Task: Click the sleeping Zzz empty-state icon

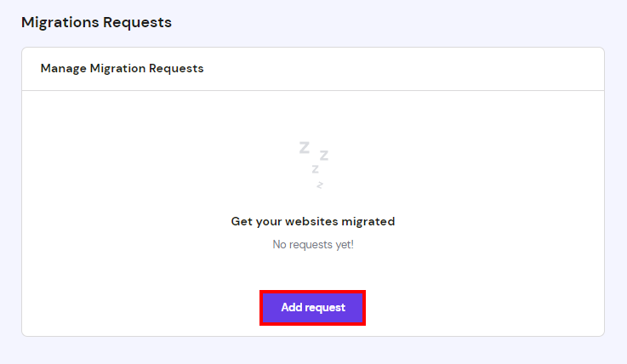Action: coord(313,165)
